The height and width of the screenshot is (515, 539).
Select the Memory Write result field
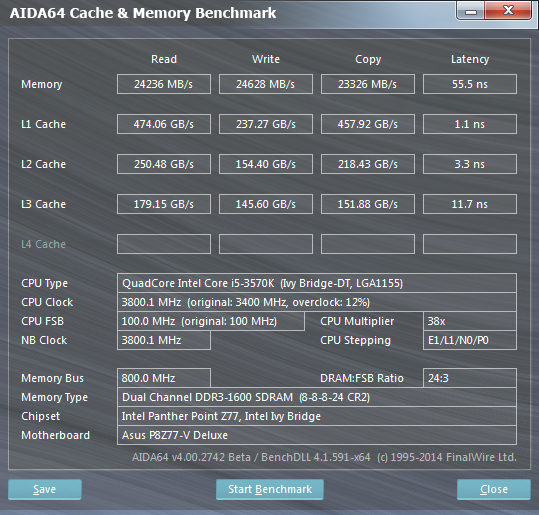click(266, 84)
